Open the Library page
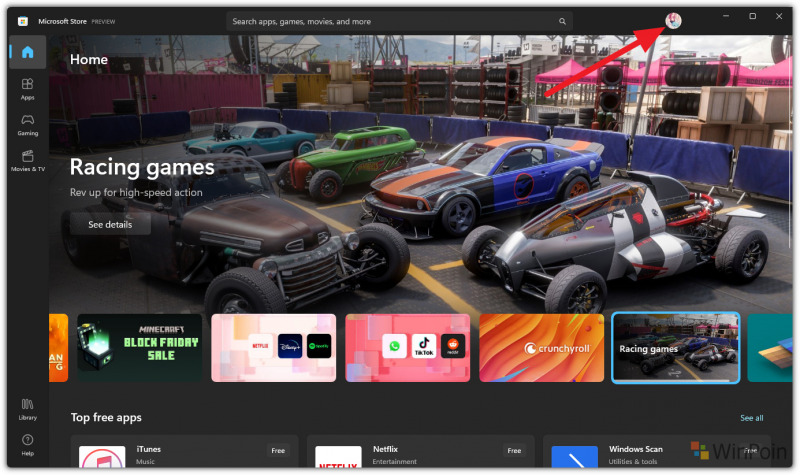 pos(28,409)
